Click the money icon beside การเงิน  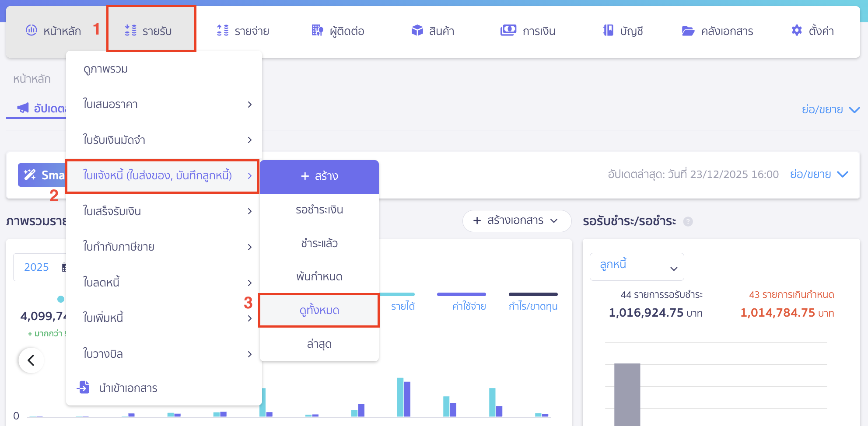tap(508, 31)
